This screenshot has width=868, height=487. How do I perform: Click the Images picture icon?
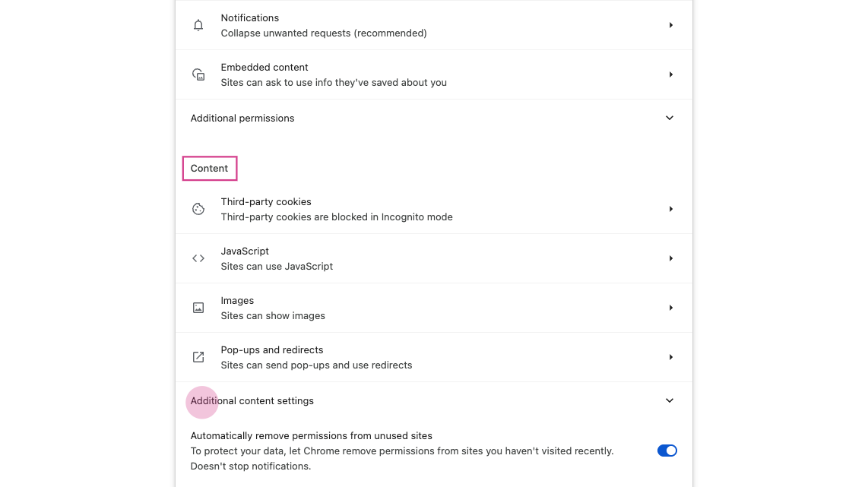tap(198, 308)
